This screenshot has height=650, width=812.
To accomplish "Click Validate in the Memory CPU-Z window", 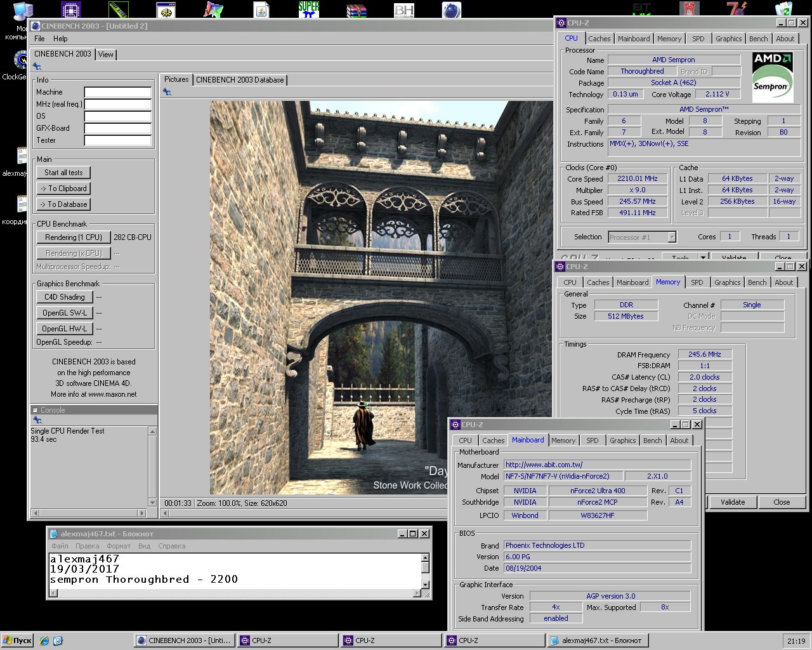I will (x=733, y=502).
